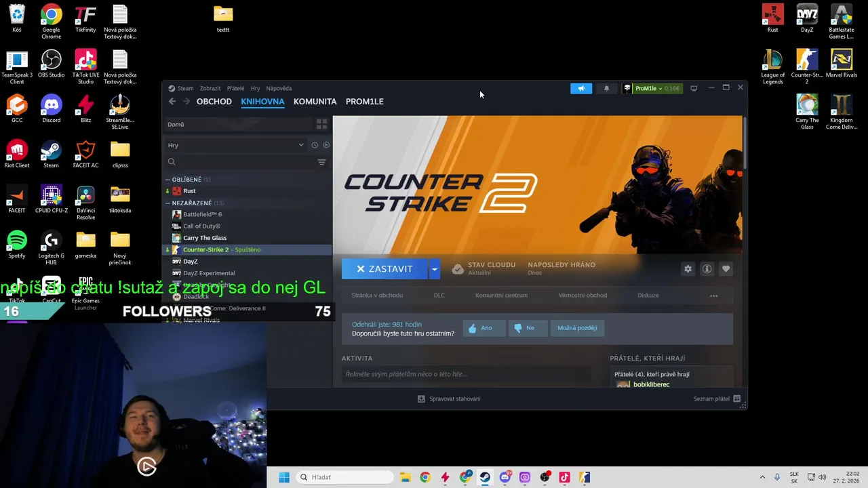Collapse the Oblíbené category

[x=167, y=180]
